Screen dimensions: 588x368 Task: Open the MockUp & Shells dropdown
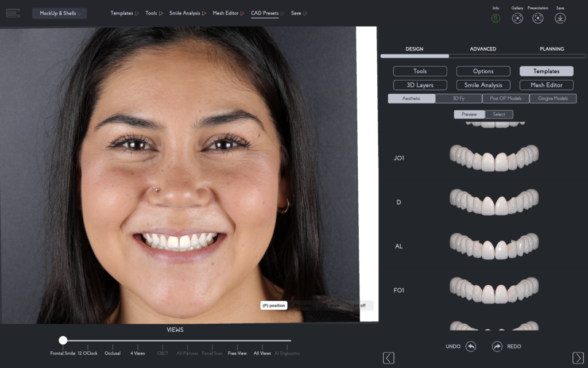tap(59, 13)
